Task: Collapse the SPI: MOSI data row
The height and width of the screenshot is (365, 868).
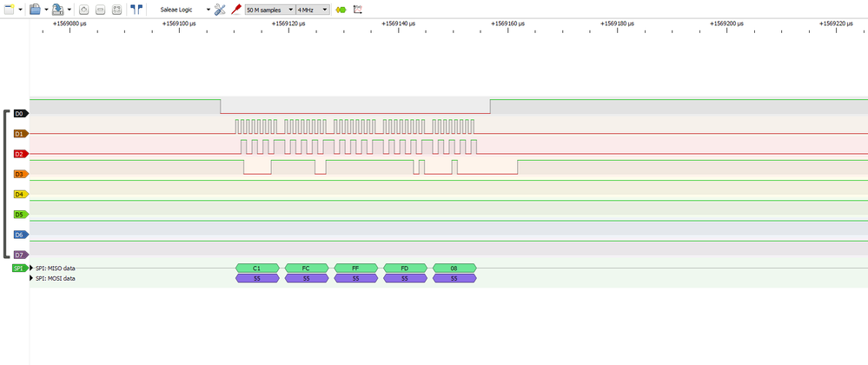Action: (x=31, y=278)
